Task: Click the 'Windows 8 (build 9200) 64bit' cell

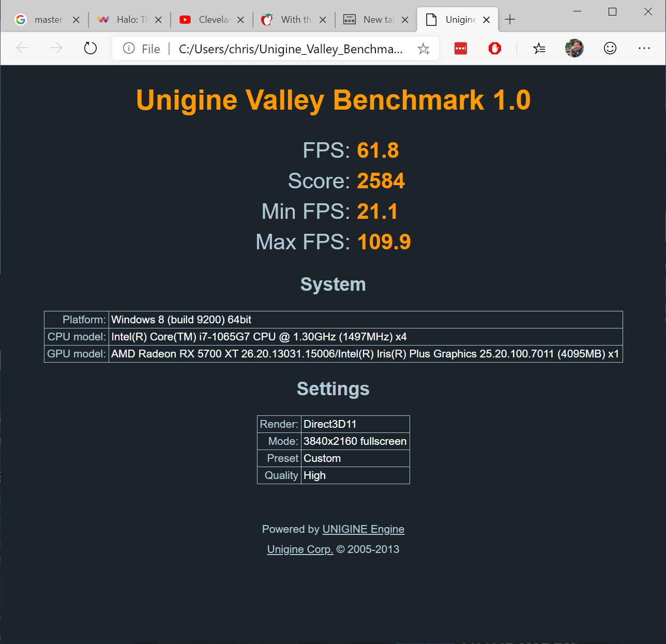Action: 366,320
